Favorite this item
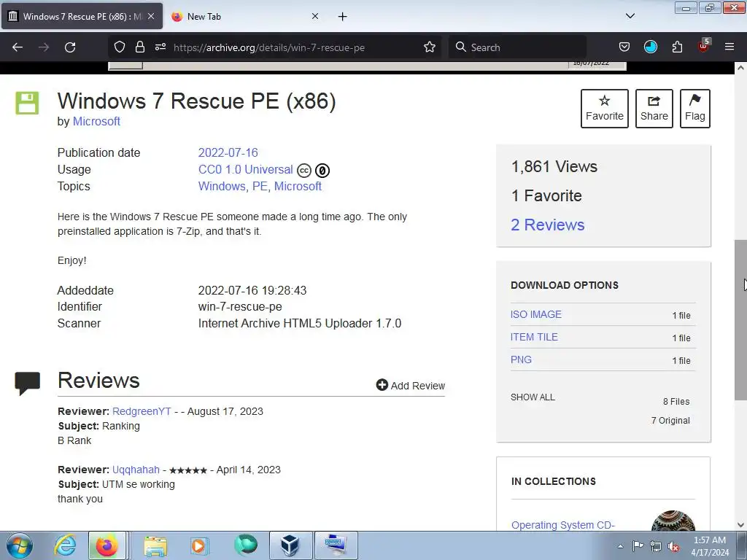The image size is (747, 560). pos(605,109)
